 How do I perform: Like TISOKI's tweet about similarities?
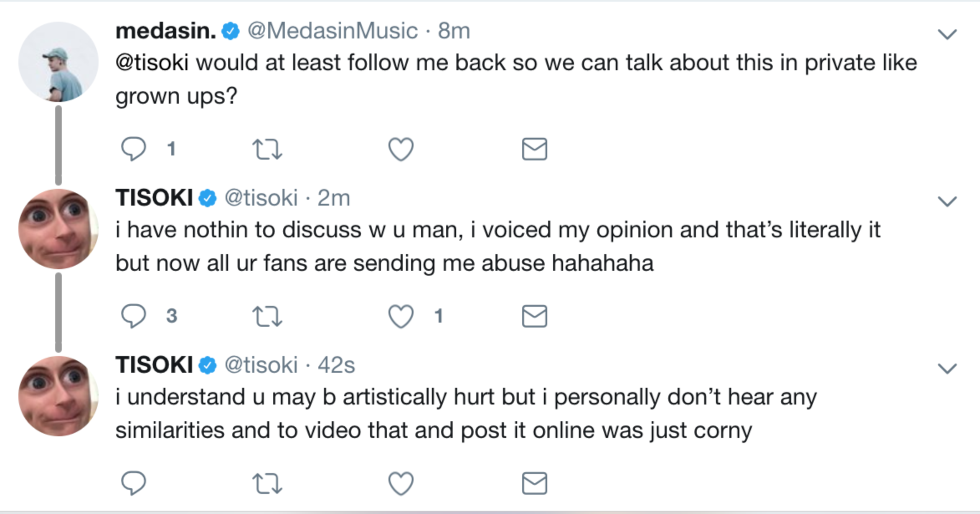(x=401, y=483)
